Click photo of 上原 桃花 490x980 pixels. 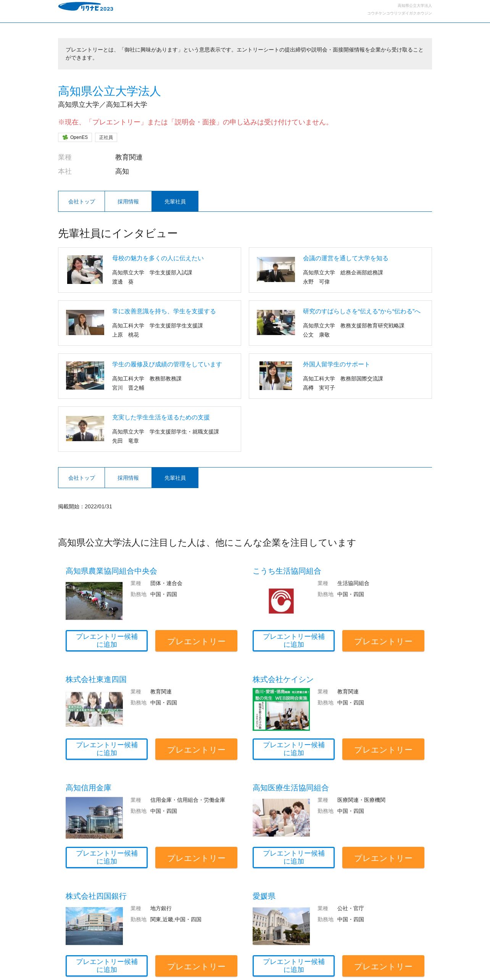click(x=85, y=322)
